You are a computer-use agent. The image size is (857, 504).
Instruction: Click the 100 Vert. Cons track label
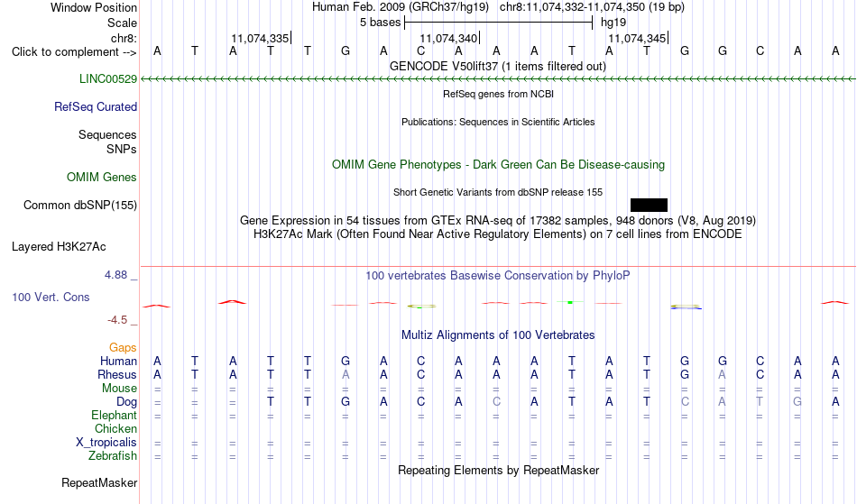click(51, 297)
